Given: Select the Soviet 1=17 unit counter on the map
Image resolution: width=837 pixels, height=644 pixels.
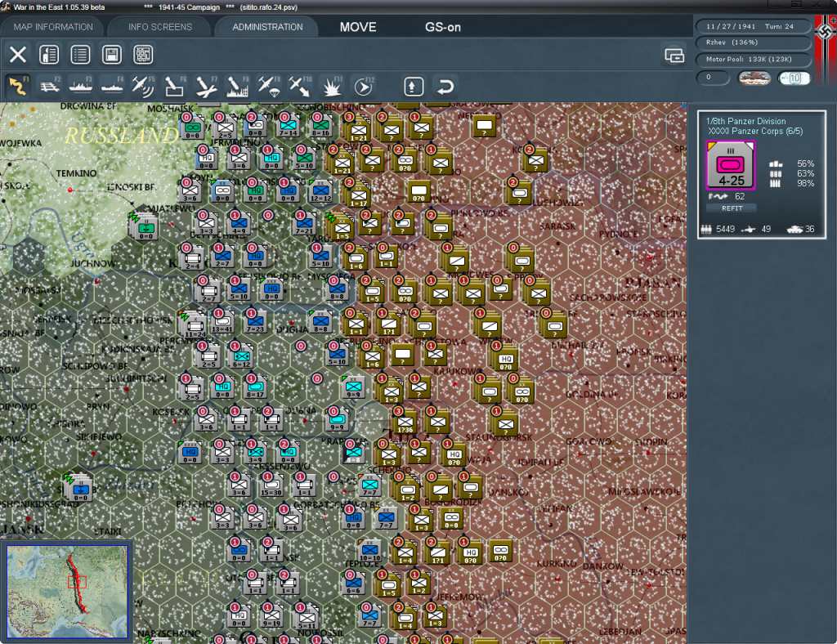Looking at the screenshot, I should (x=359, y=196).
